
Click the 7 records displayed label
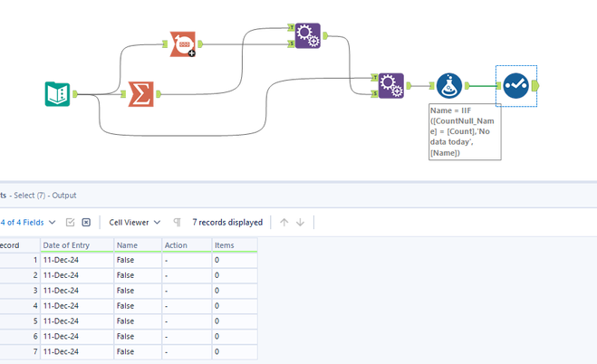[227, 222]
